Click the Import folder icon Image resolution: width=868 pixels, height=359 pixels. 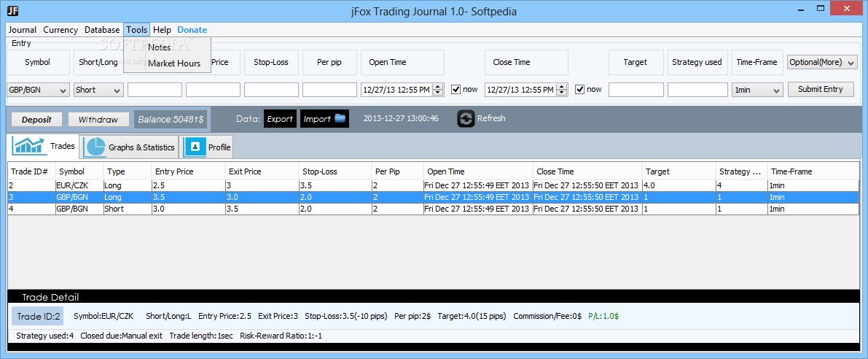coord(340,118)
